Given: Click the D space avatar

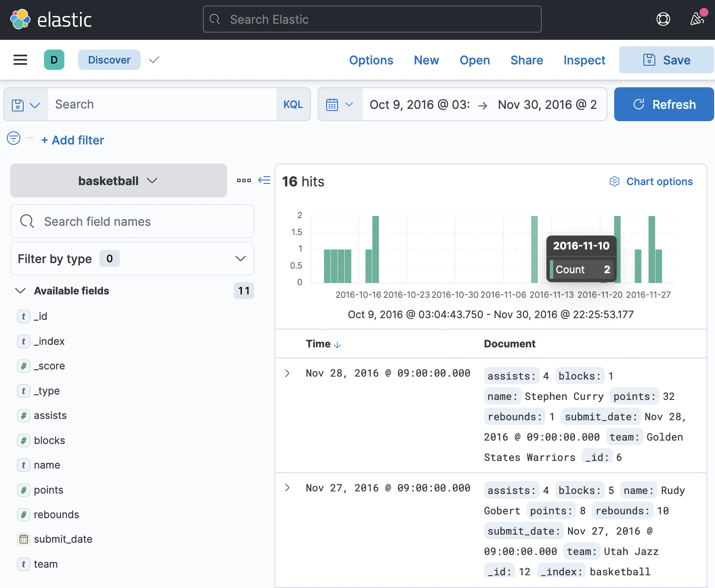Looking at the screenshot, I should point(54,60).
